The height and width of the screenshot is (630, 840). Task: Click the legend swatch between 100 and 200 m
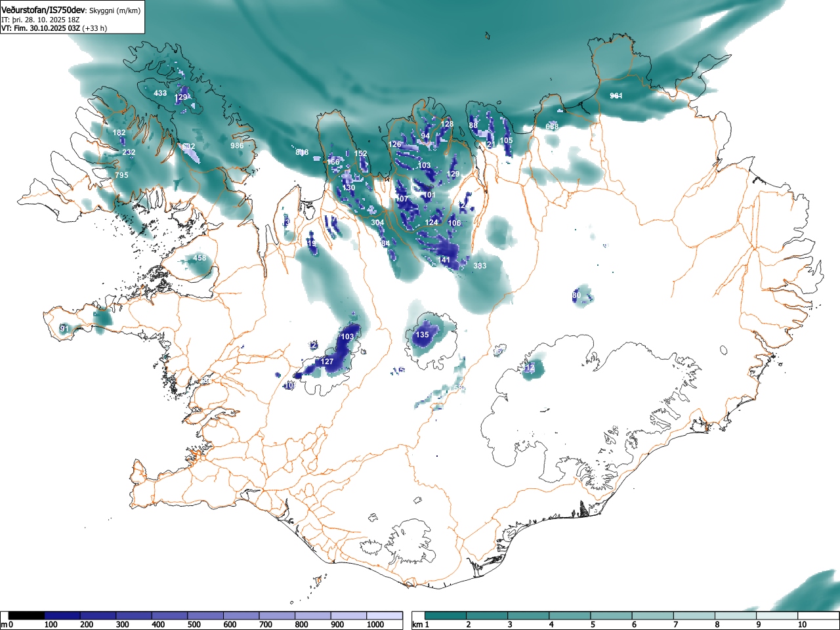(x=63, y=616)
